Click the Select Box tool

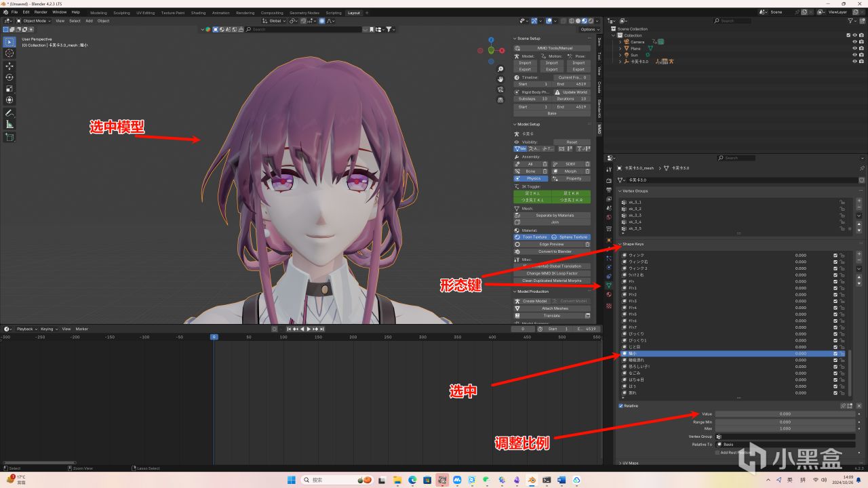[9, 41]
